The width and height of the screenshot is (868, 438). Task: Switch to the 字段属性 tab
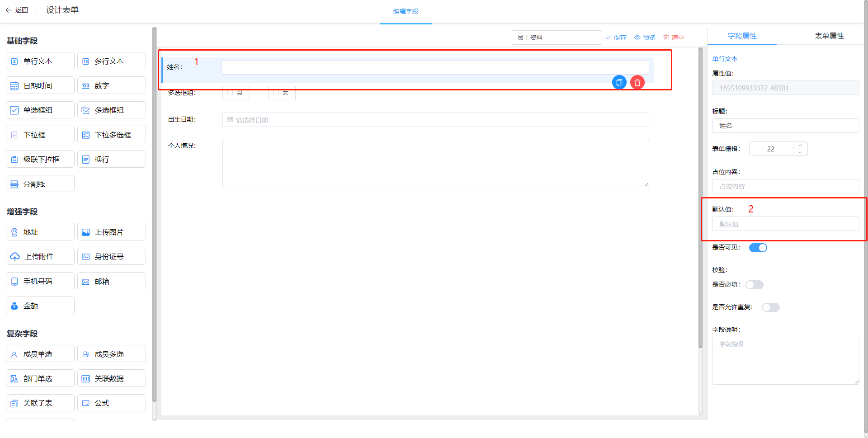[x=742, y=36]
